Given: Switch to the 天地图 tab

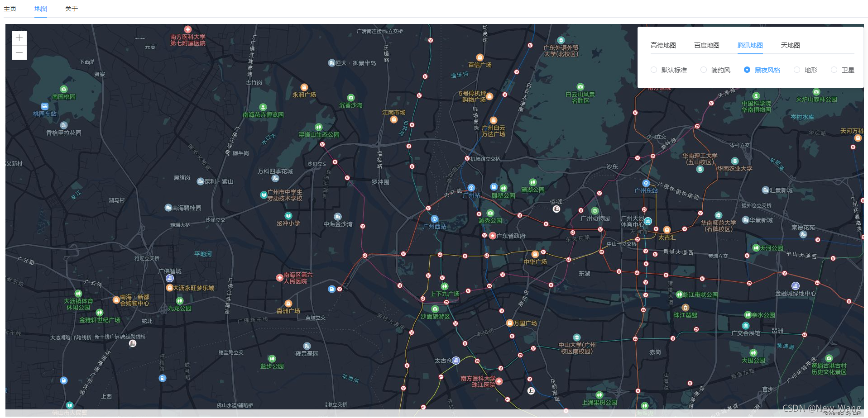Looking at the screenshot, I should (791, 45).
